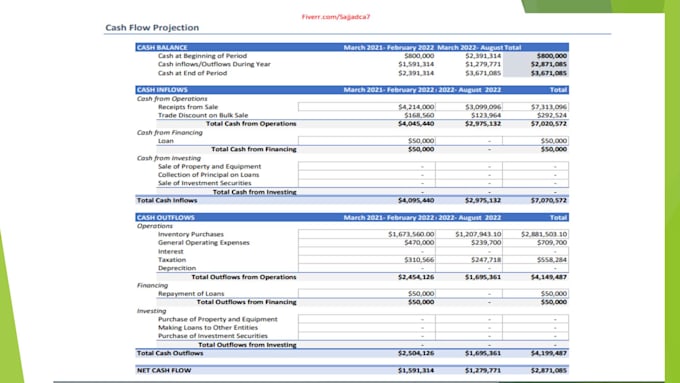Click the $709,700 operating expenses total
The image size is (680, 383).
click(x=552, y=243)
